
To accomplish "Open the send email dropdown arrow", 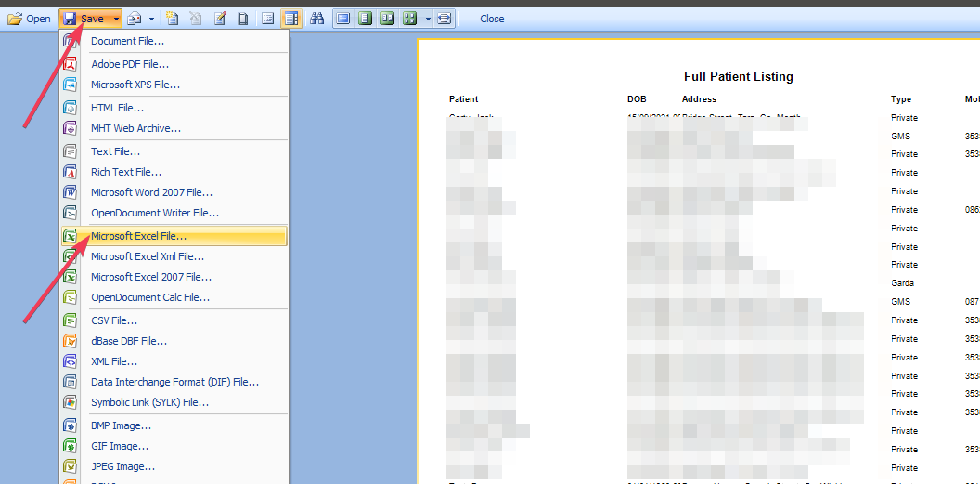I will (151, 19).
